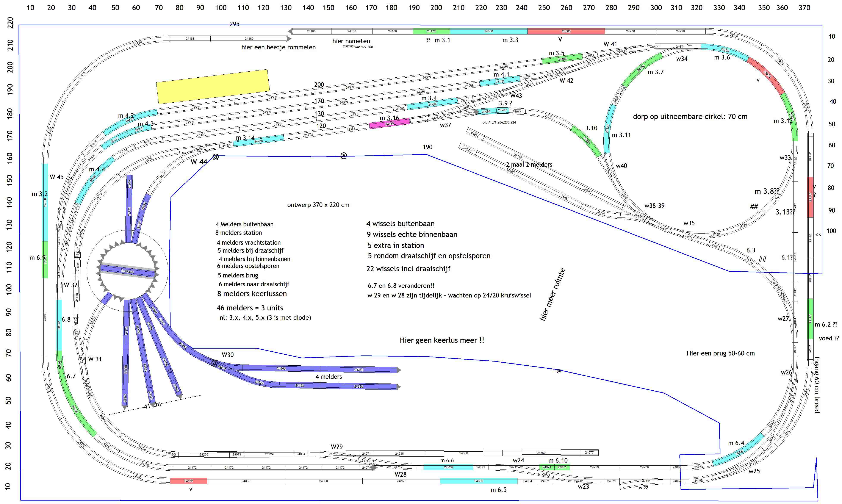Select the 'm 3.8??' label
Viewport: 842px width, 504px height.
pyautogui.click(x=767, y=192)
